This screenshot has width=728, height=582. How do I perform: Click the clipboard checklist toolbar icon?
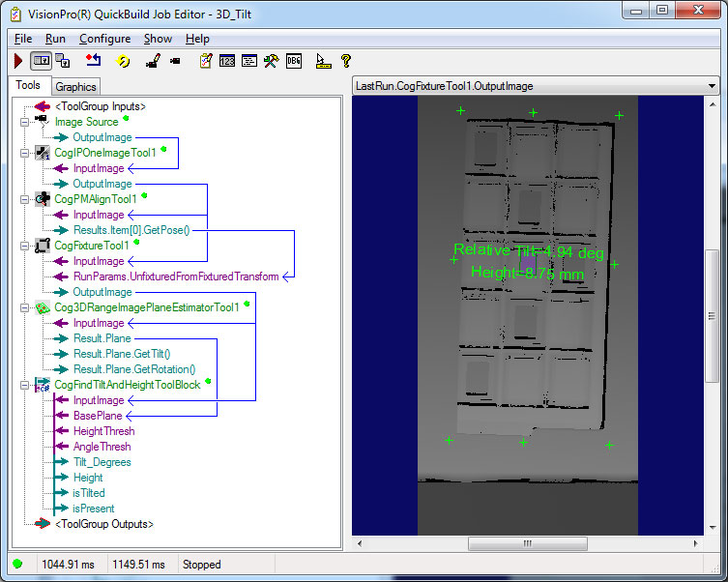(206, 61)
